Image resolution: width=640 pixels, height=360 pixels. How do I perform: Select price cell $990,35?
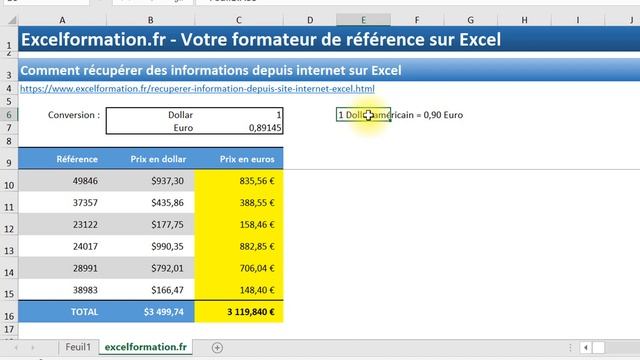(150, 246)
